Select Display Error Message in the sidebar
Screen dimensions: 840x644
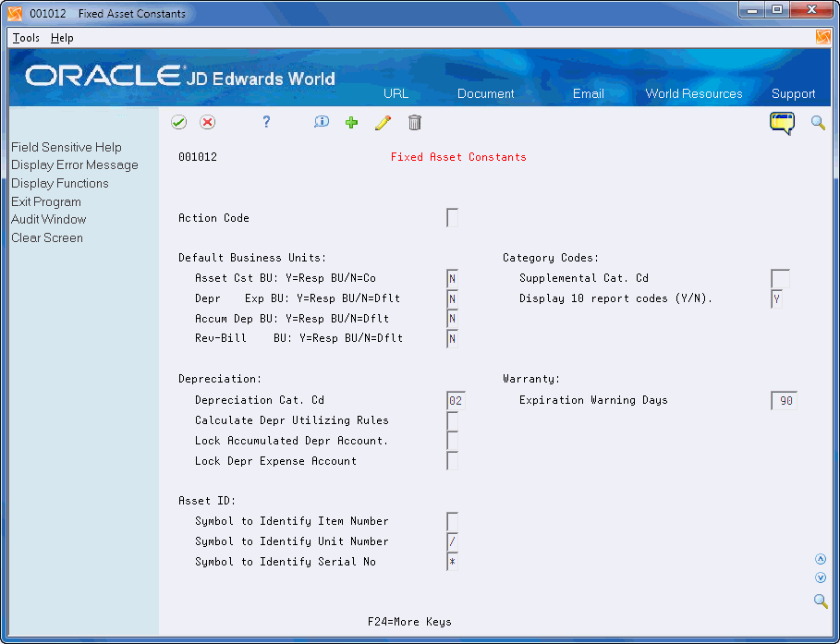click(75, 165)
